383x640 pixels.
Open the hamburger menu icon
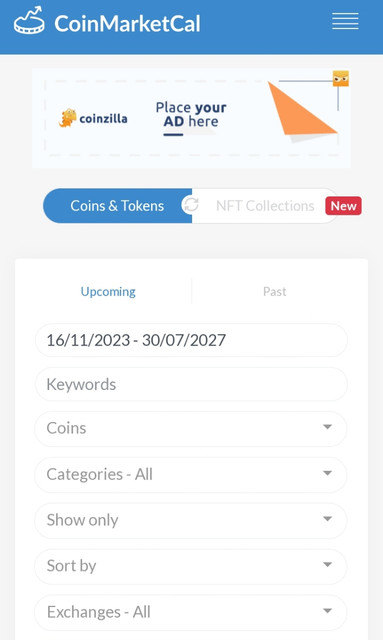pyautogui.click(x=345, y=21)
